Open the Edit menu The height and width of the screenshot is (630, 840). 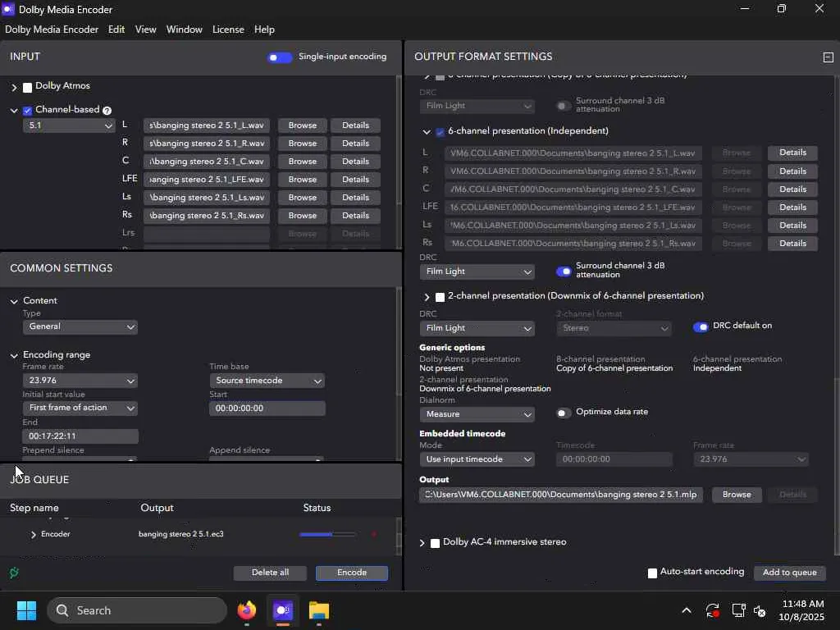116,30
